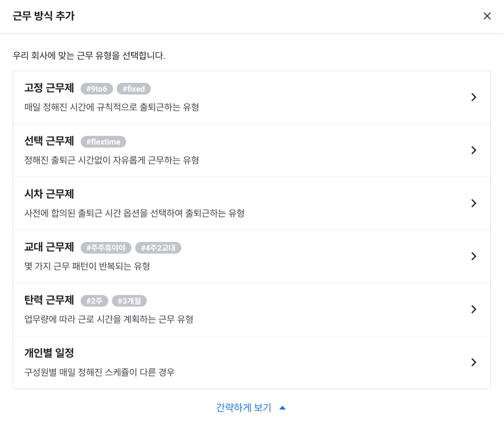
Task: Click the #9to6 tag badge
Action: (97, 89)
